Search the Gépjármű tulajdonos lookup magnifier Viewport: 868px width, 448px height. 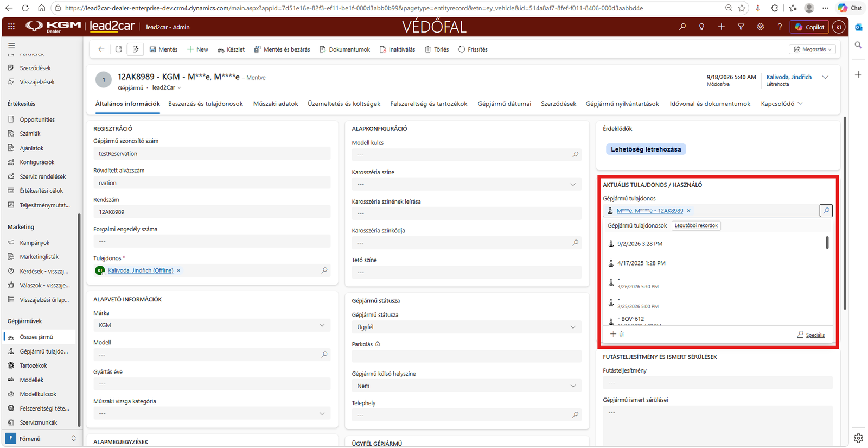coord(826,211)
